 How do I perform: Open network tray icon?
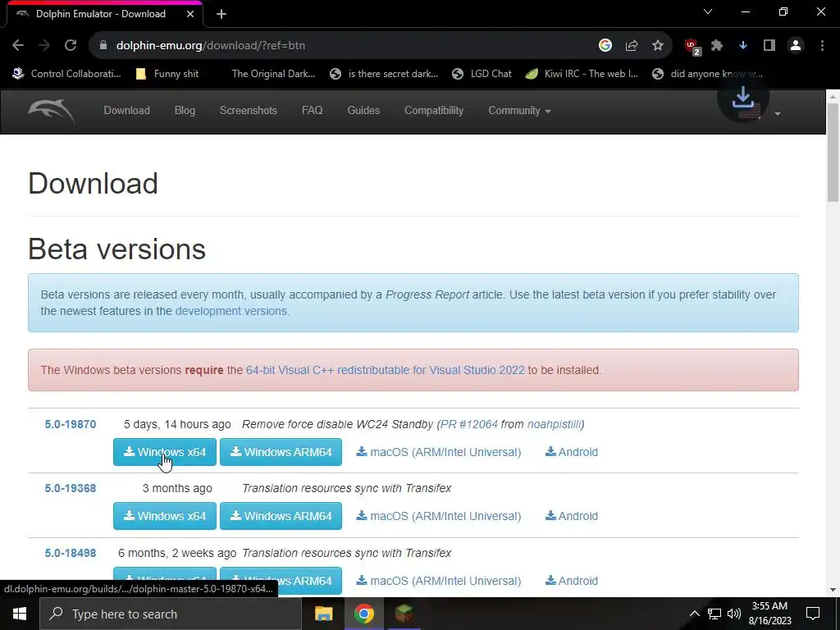coord(714,614)
